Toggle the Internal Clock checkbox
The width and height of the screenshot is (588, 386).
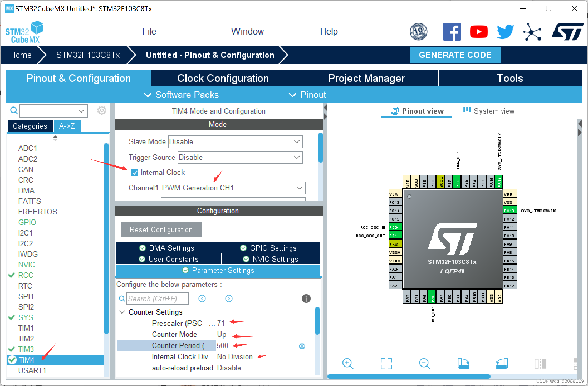coord(135,172)
